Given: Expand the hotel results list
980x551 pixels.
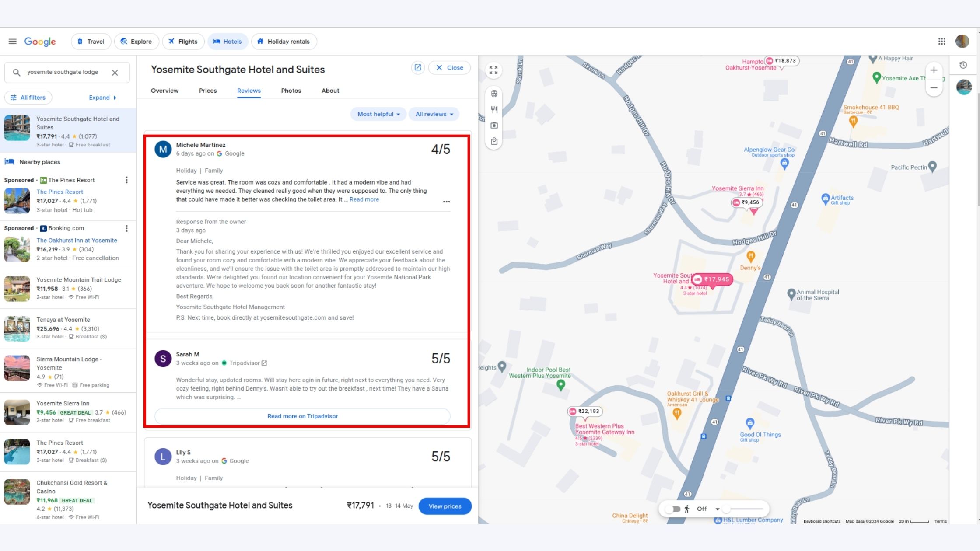Looking at the screenshot, I should click(x=102, y=98).
